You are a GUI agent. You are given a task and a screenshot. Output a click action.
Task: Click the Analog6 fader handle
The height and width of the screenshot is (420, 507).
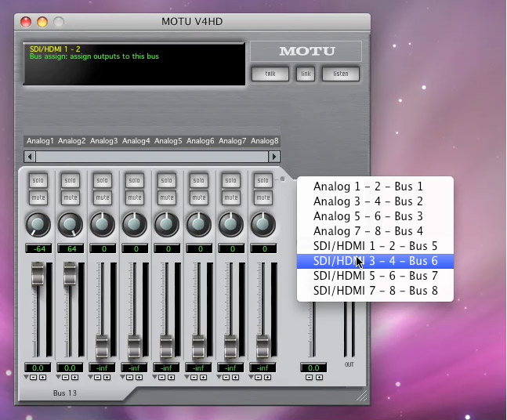pos(198,346)
